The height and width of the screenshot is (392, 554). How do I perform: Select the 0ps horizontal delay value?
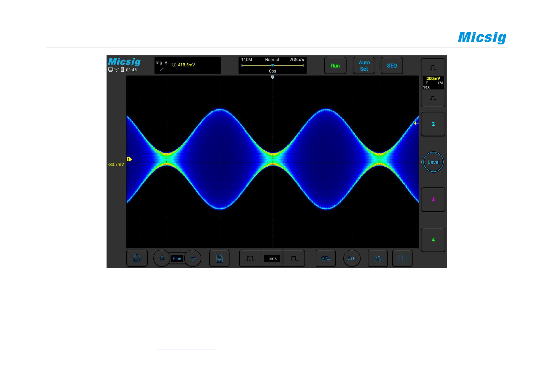click(272, 71)
